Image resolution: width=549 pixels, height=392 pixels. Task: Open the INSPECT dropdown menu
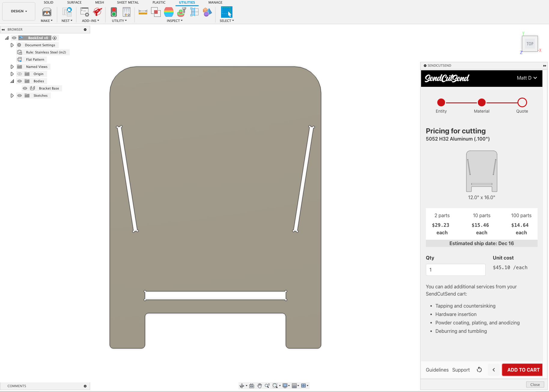175,21
